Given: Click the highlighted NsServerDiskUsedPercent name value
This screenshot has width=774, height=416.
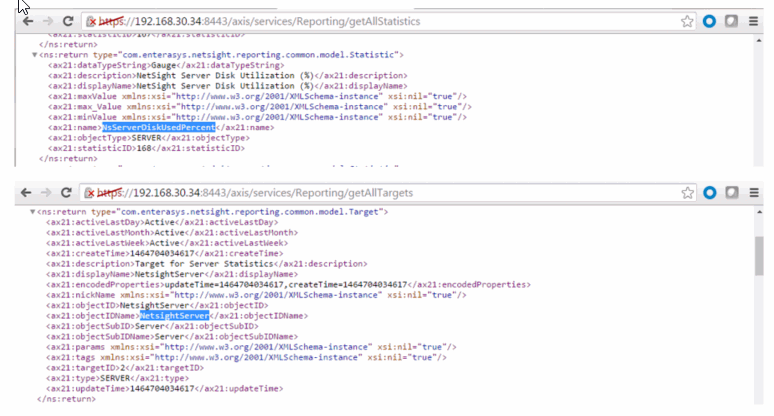Looking at the screenshot, I should pyautogui.click(x=158, y=127).
